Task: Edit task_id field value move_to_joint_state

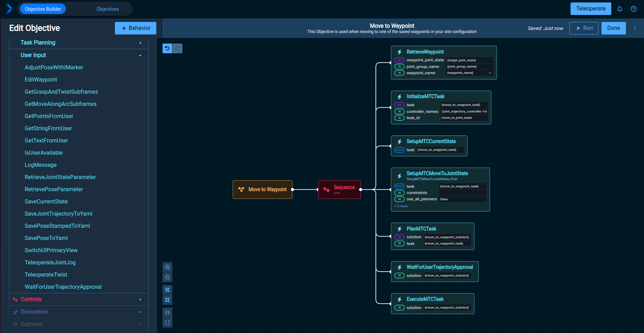Action: click(464, 118)
